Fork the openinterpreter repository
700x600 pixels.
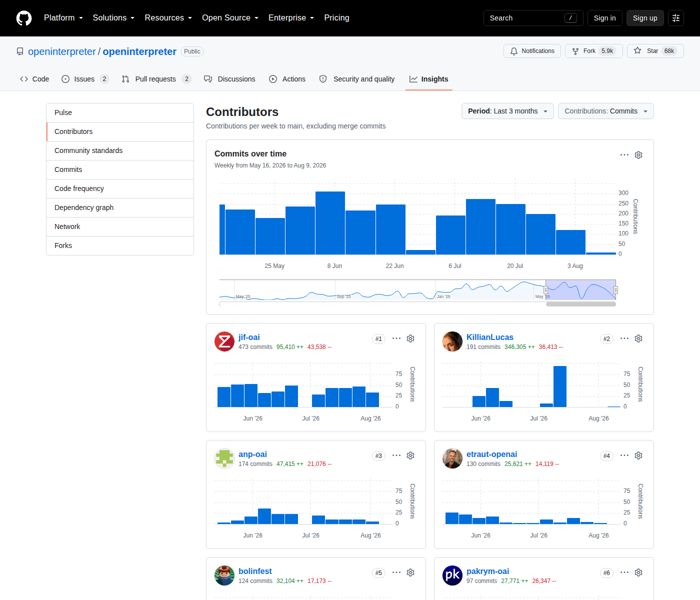(x=594, y=51)
